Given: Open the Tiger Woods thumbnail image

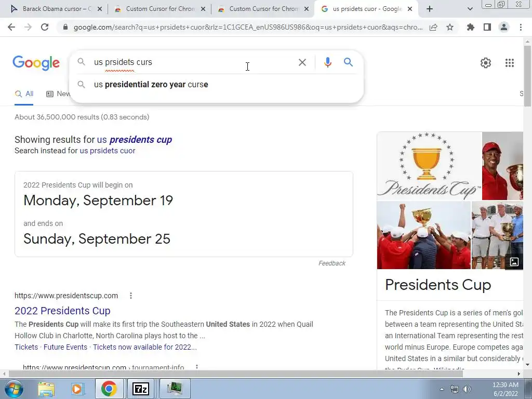Looking at the screenshot, I should (502, 166).
